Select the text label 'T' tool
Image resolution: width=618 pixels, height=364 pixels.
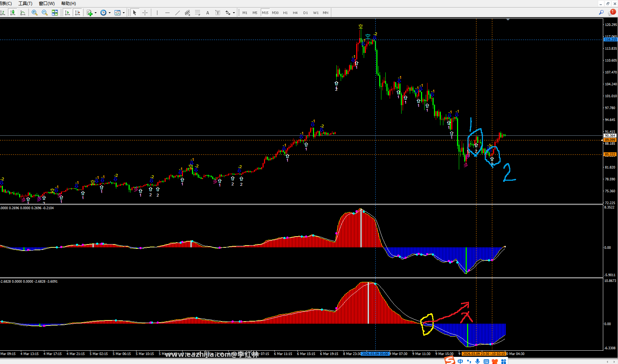click(x=218, y=13)
